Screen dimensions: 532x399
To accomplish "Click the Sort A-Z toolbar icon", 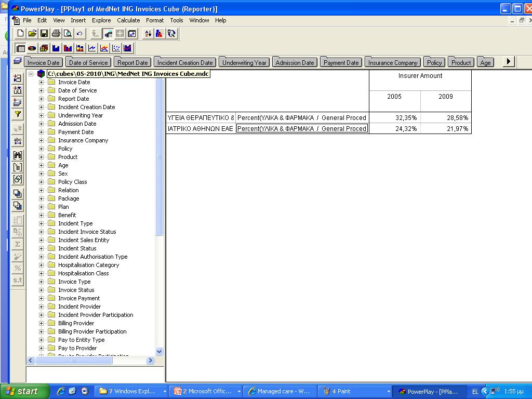I will tap(148, 33).
